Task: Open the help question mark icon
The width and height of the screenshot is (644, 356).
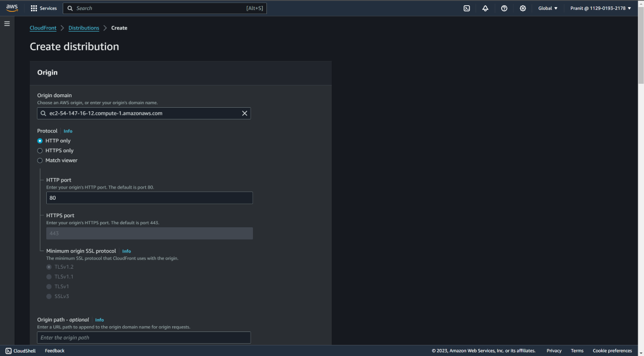Action: point(504,8)
